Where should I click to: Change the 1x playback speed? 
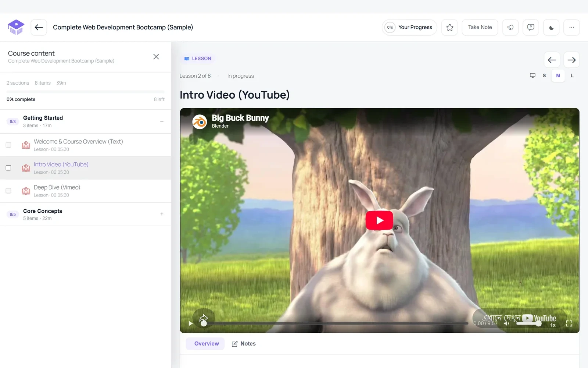pyautogui.click(x=553, y=325)
